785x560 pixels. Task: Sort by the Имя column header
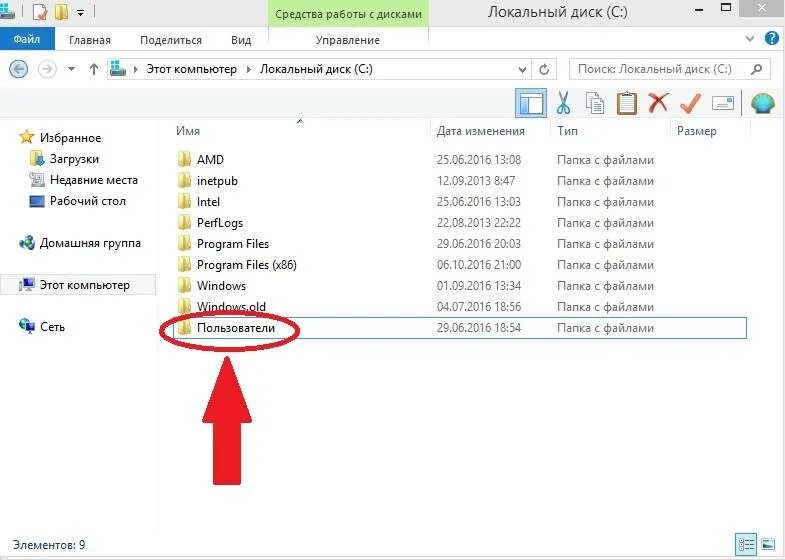(x=188, y=131)
